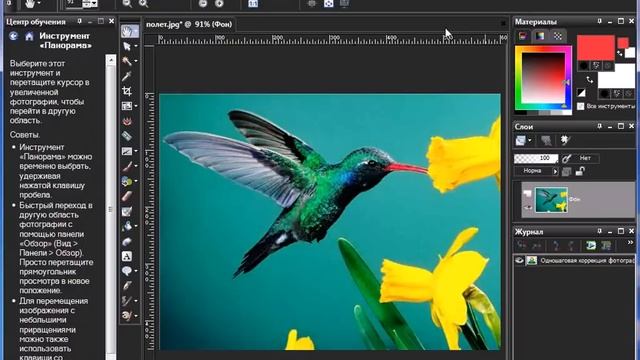Select the Crop tool
The image size is (640, 360).
point(127,91)
